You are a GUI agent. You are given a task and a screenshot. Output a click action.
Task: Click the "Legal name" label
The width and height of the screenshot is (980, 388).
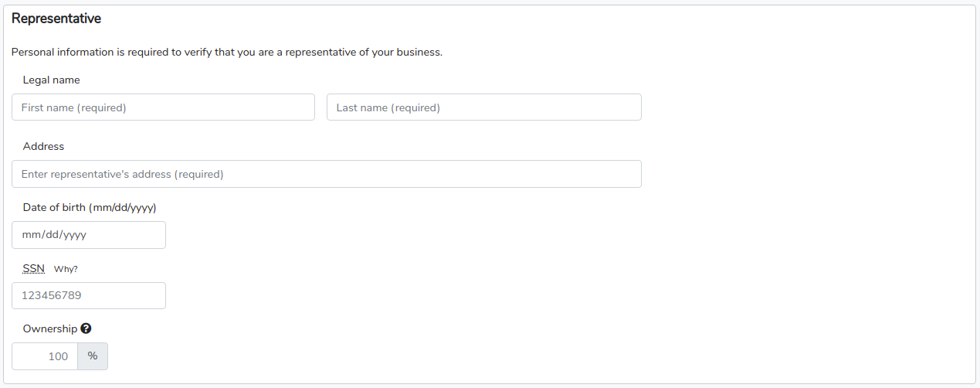click(52, 80)
